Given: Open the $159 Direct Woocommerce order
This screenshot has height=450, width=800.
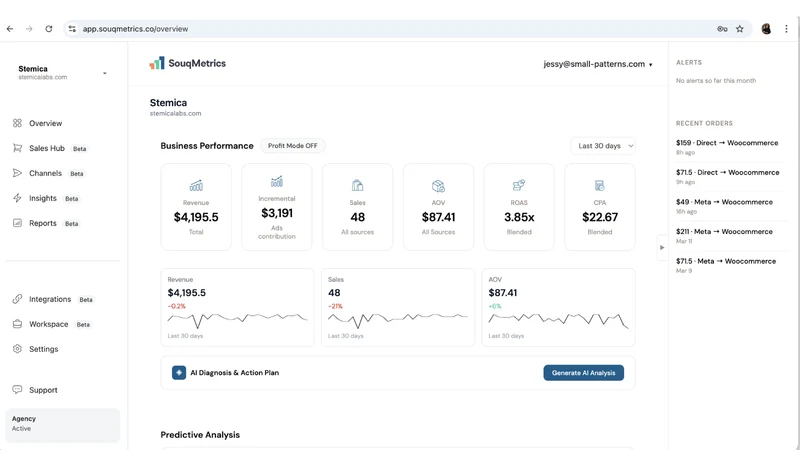Looking at the screenshot, I should (x=727, y=147).
